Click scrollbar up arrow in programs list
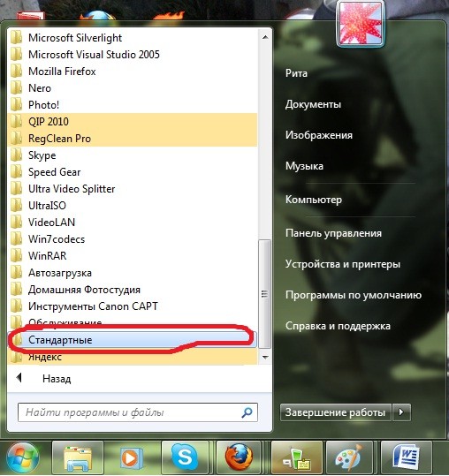The width and height of the screenshot is (449, 476). click(x=265, y=37)
